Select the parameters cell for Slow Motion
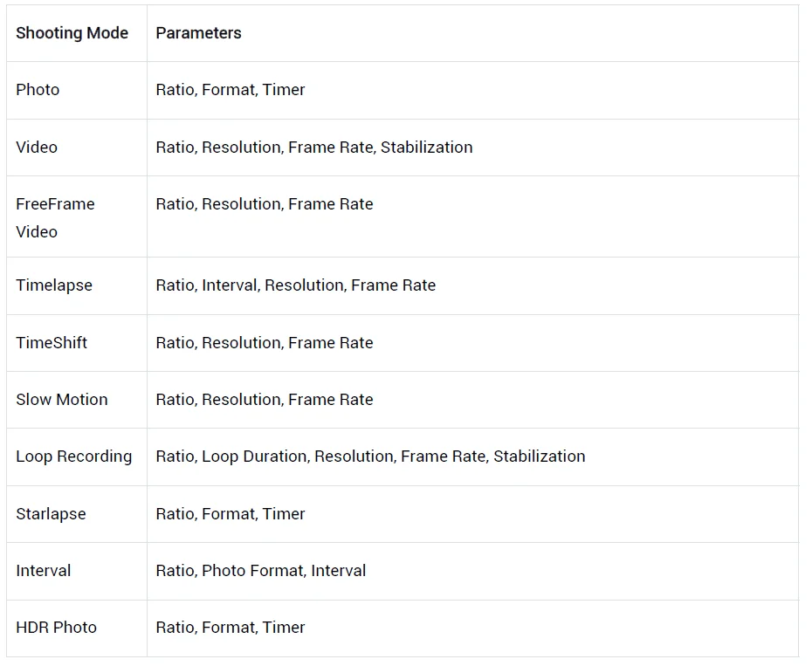The image size is (812, 666). click(x=264, y=399)
